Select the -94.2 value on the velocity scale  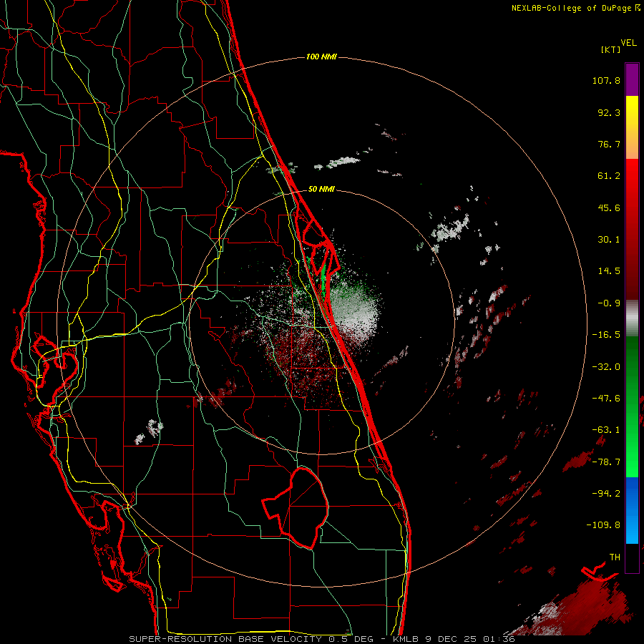[606, 494]
